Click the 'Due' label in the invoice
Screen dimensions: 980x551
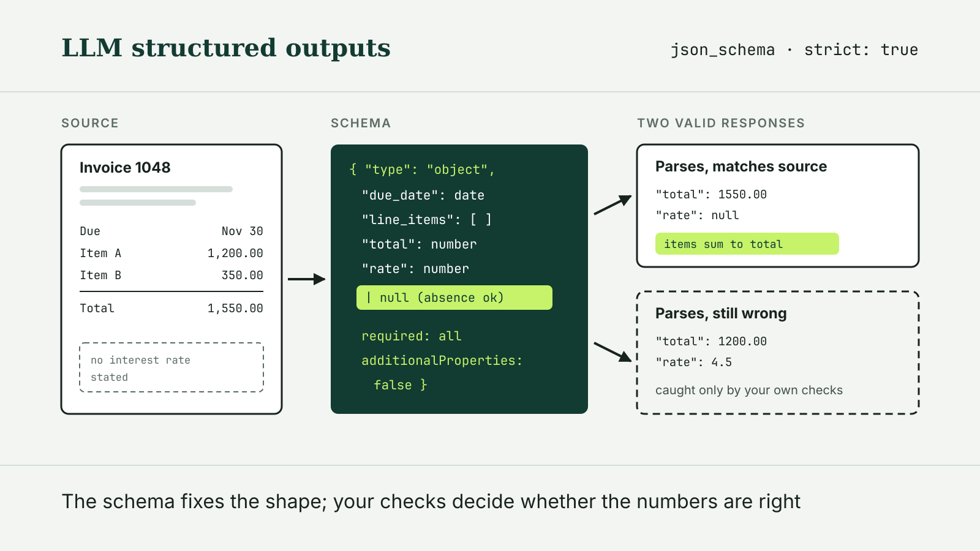tap(90, 231)
